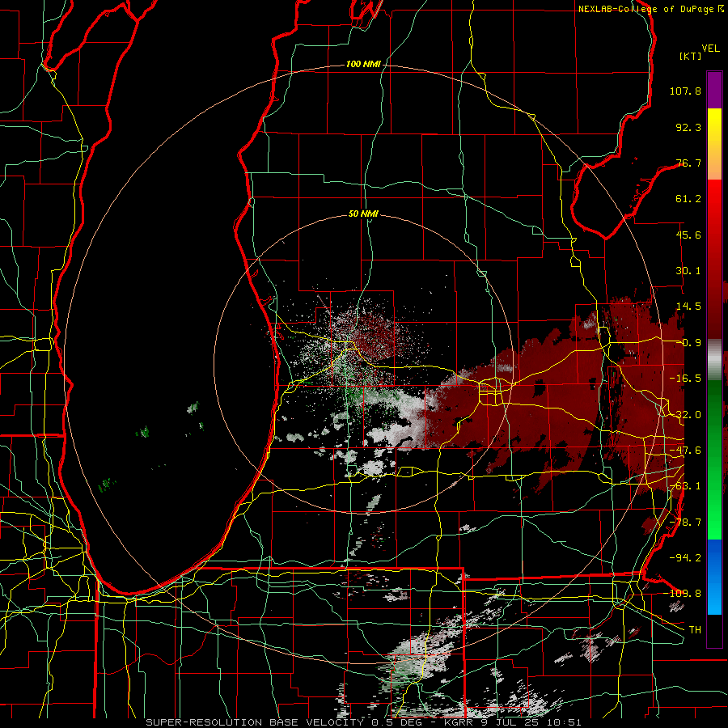Viewport: 728px width, 728px height.
Task: Click the [KT] units label
Action: (x=691, y=56)
